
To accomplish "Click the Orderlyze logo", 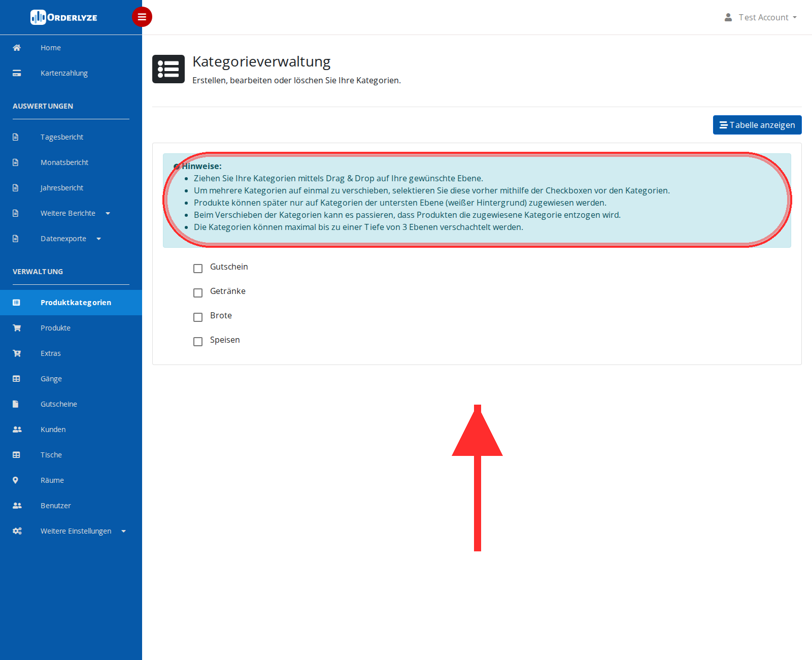I will (x=64, y=17).
